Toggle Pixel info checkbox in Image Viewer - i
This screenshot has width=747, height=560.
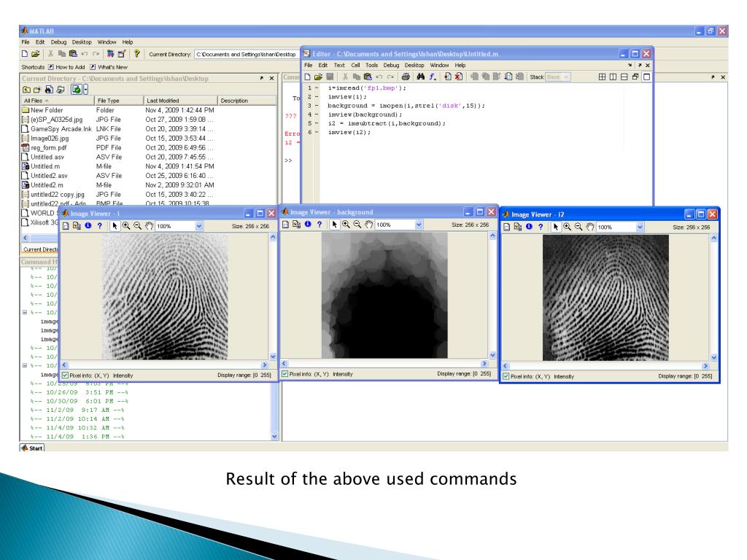tap(65, 376)
